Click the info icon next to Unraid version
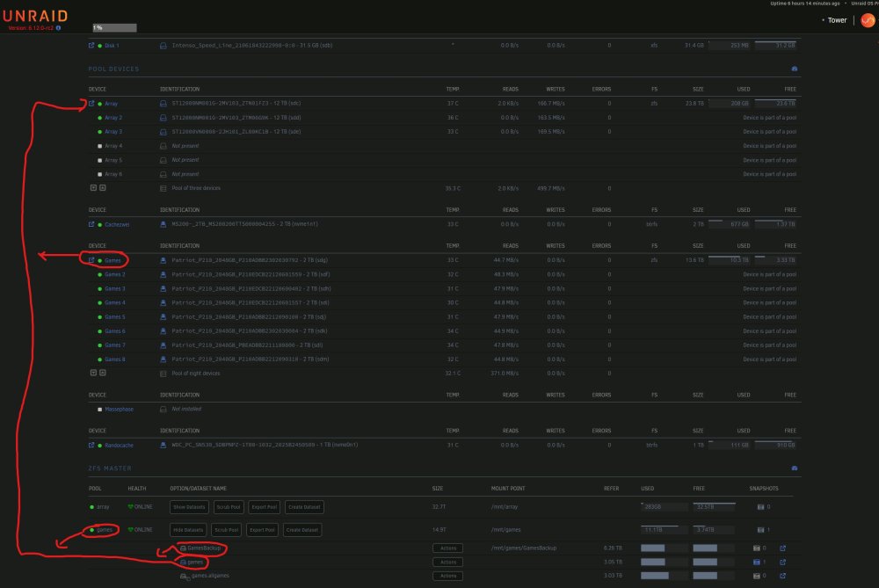 (x=58, y=27)
